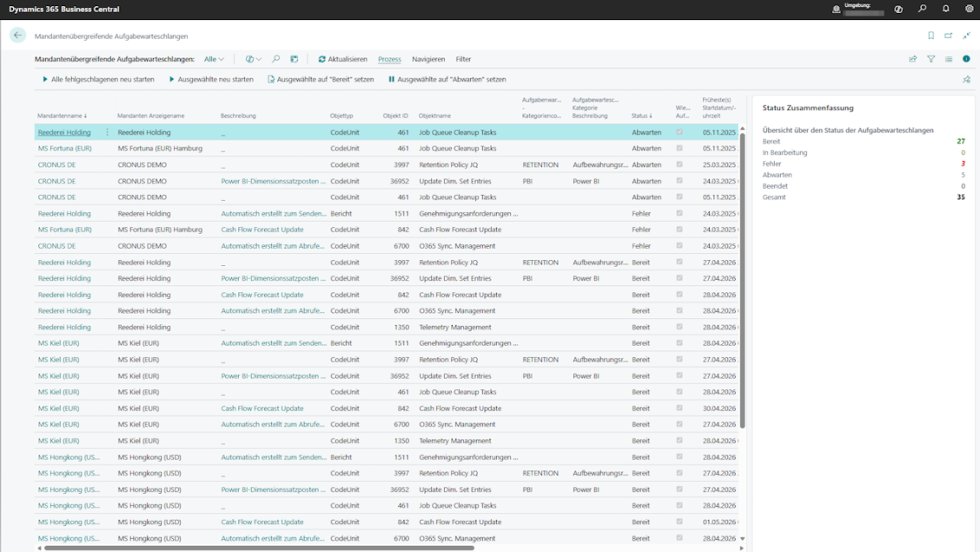Screen dimensions: 980x552
Task: Toggle checkbox in MS Kiel Telemetry Management row
Action: [x=679, y=441]
